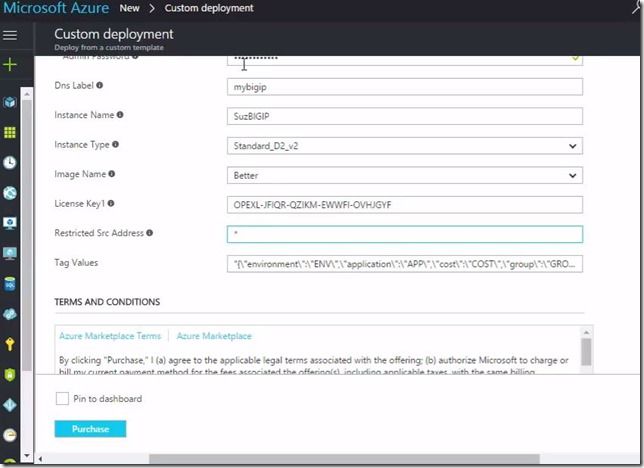The image size is (644, 468).
Task: Show info tooltip for Restricted Src Address
Action: click(150, 233)
